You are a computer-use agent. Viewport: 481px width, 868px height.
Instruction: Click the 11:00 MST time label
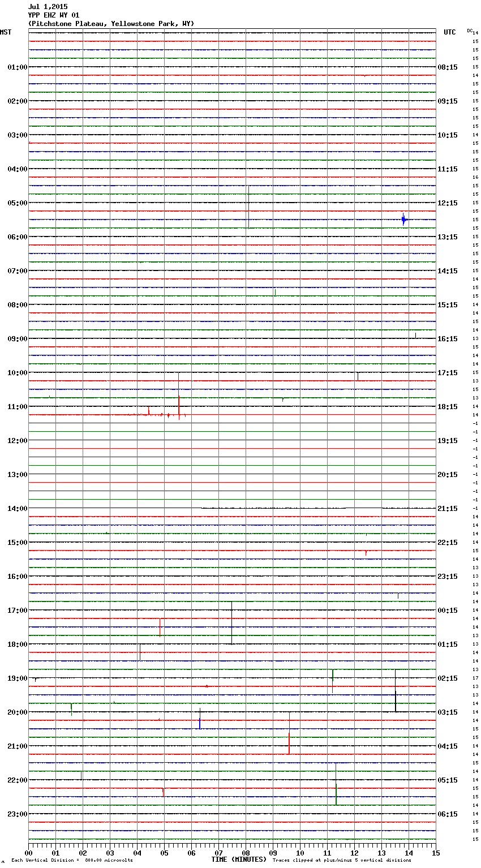[18, 407]
